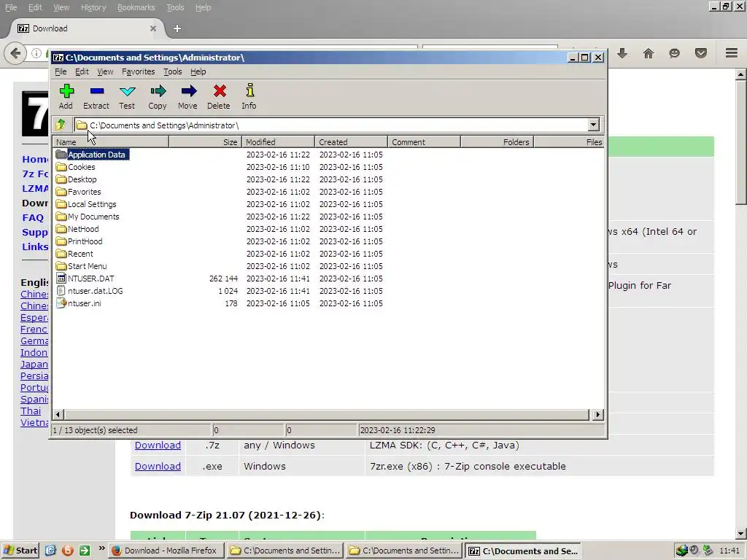
Task: Click Firefox back navigation button
Action: pyautogui.click(x=15, y=52)
